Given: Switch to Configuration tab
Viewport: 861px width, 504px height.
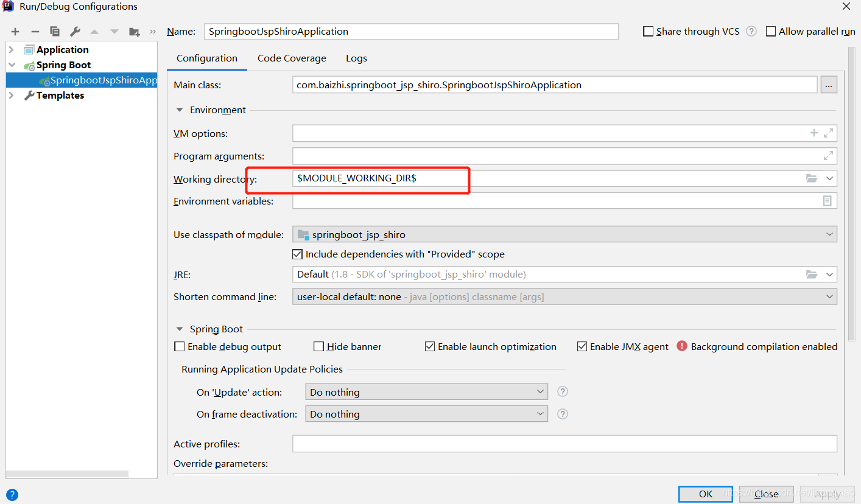Looking at the screenshot, I should [207, 58].
